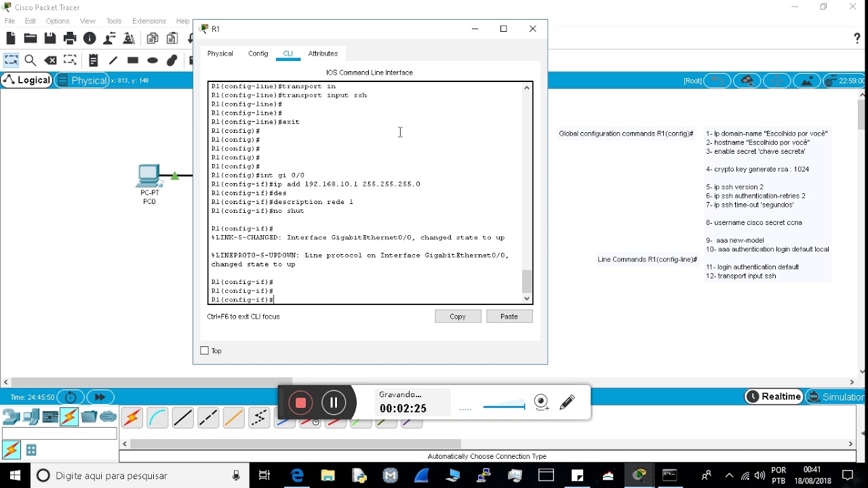Image resolution: width=868 pixels, height=488 pixels.
Task: Select the Draw Rectangle tool
Action: (x=133, y=60)
